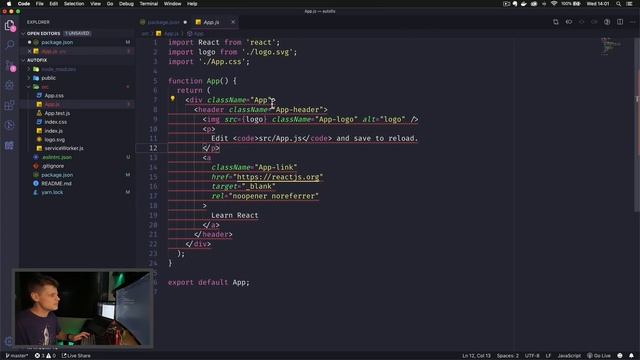The width and height of the screenshot is (640, 360).
Task: Change the JavaScript language mode
Action: tap(569, 356)
